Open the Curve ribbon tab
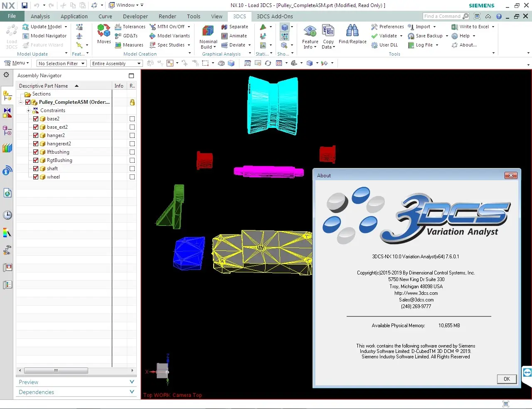Image resolution: width=532 pixels, height=409 pixels. click(105, 16)
